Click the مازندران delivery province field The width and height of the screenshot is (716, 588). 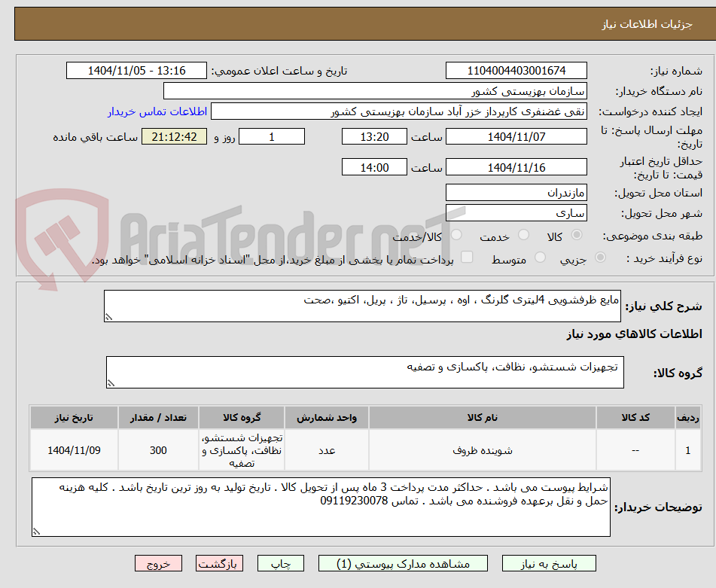pos(516,193)
